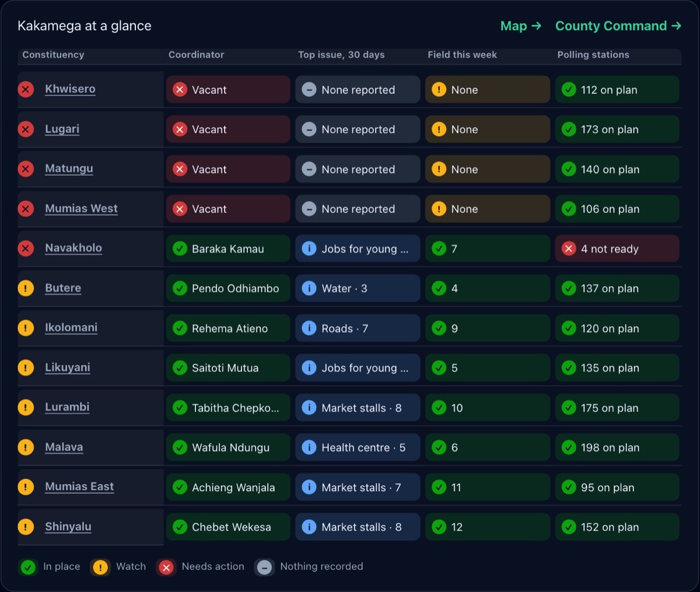The height and width of the screenshot is (592, 700).
Task: Click the green check next to Achieng Wanjala
Action: (180, 487)
